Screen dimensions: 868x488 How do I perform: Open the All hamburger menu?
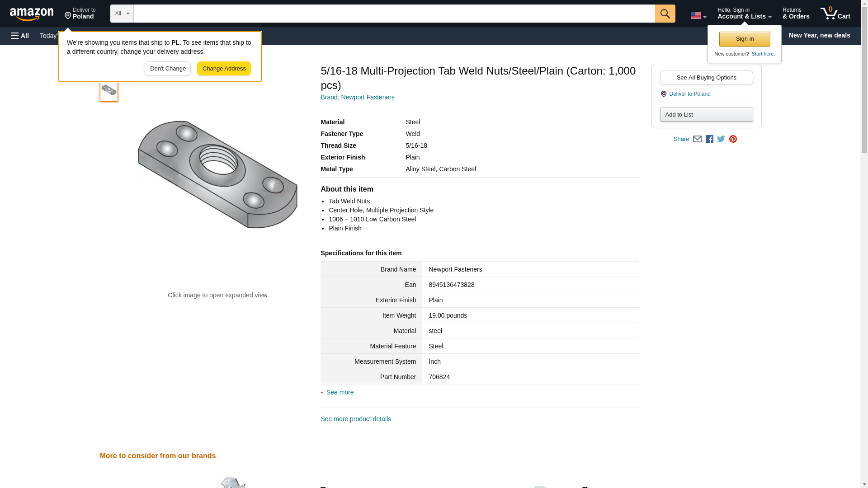[x=20, y=36]
